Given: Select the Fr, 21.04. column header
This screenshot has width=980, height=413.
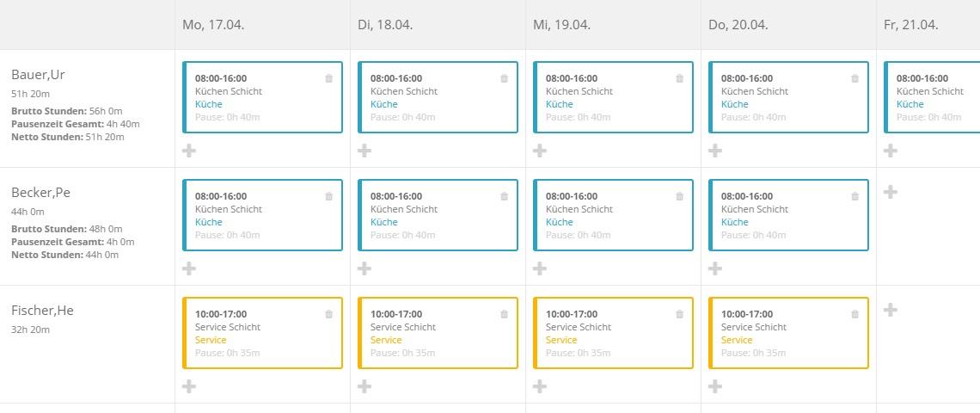Looking at the screenshot, I should [910, 25].
